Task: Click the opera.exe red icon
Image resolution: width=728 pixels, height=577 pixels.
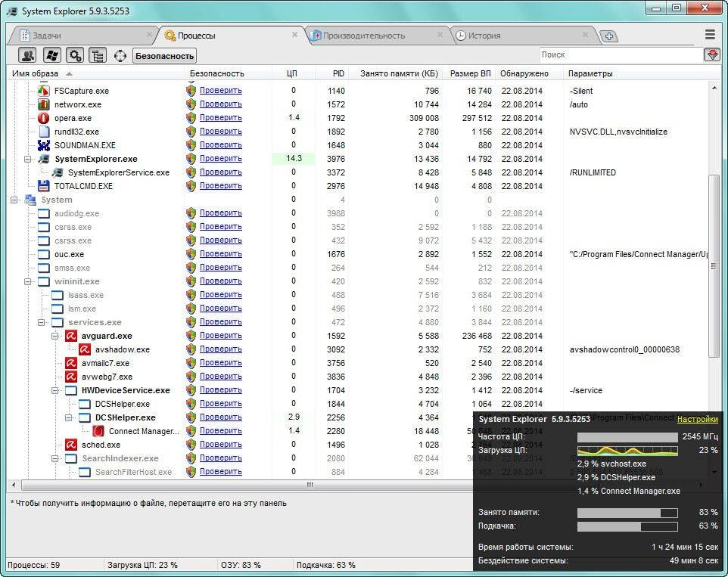Action: [x=44, y=118]
